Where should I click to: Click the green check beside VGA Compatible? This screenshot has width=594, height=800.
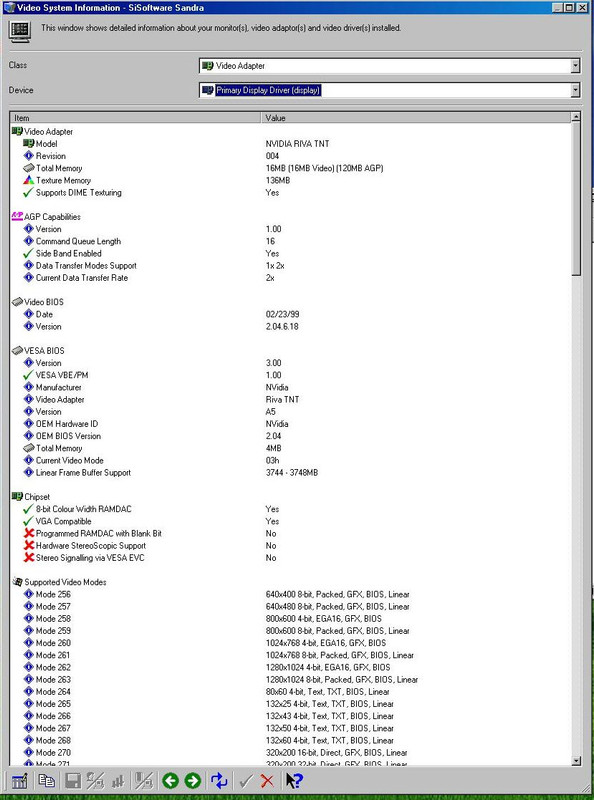[29, 521]
